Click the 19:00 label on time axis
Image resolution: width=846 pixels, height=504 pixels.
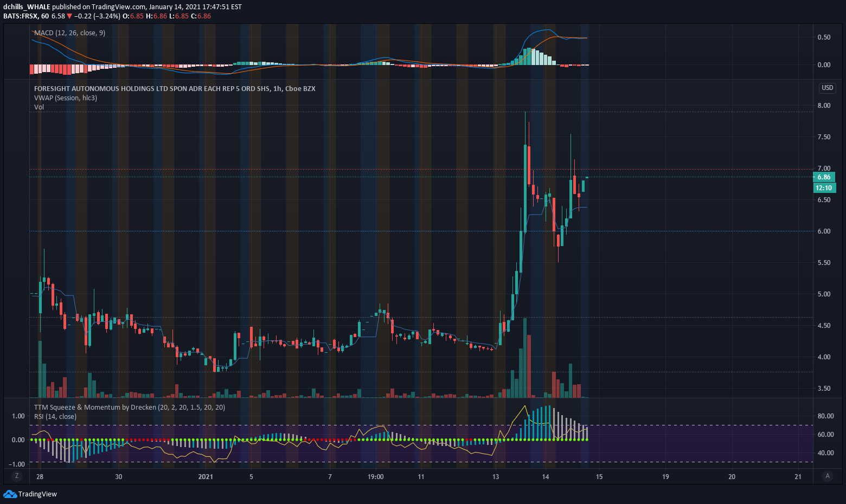click(375, 477)
